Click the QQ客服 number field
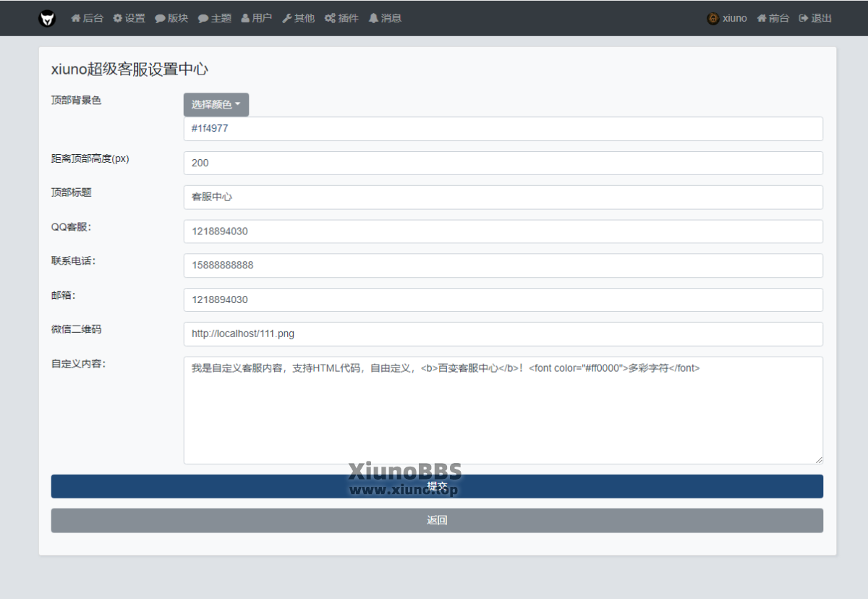Image resolution: width=868 pixels, height=599 pixels. pos(503,231)
